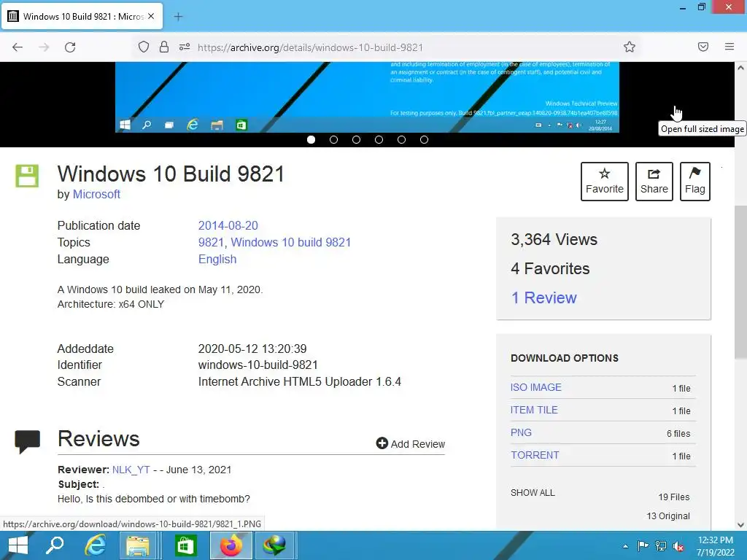The width and height of the screenshot is (747, 560).
Task: Click the 2014-08-20 publication date link
Action: point(228,225)
